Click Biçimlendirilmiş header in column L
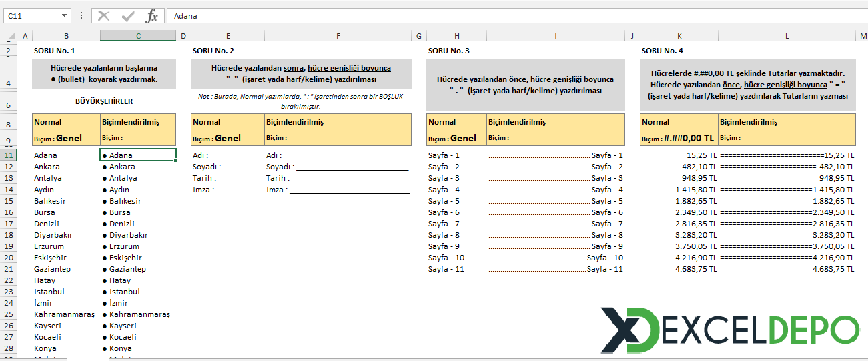Screen dimensions: 868x361 click(787, 122)
